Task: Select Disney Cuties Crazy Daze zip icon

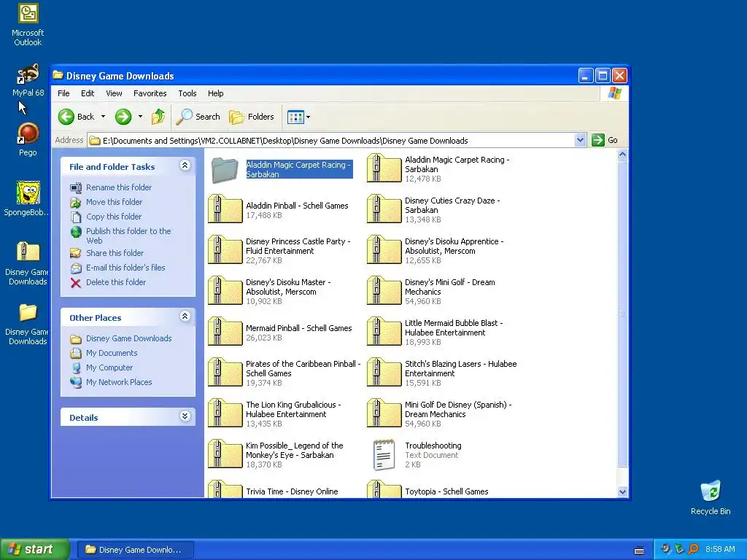Action: pos(384,209)
